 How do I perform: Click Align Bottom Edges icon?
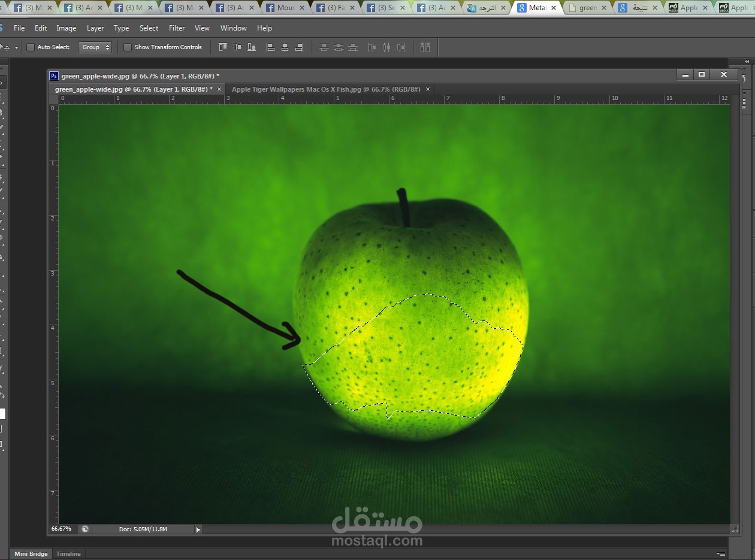coord(252,47)
